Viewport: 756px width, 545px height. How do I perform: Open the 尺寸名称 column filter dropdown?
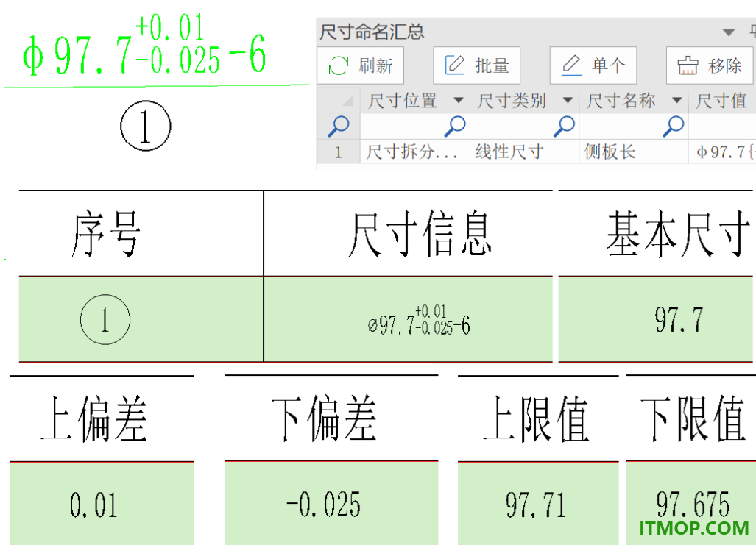point(677,100)
